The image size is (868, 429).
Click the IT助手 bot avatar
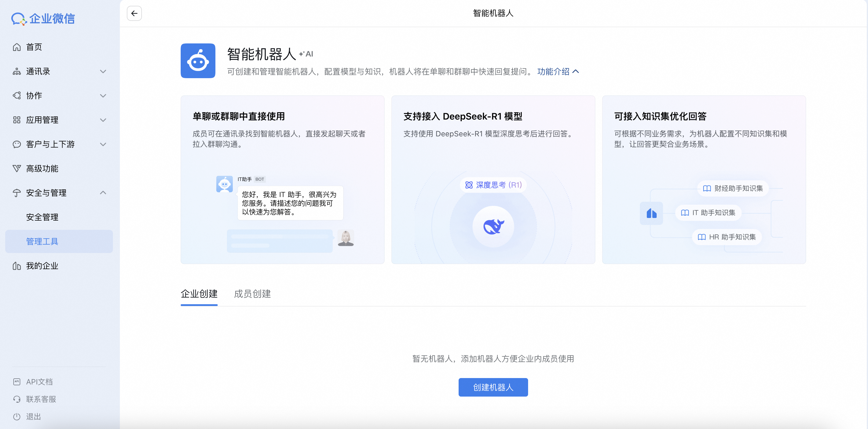[224, 184]
